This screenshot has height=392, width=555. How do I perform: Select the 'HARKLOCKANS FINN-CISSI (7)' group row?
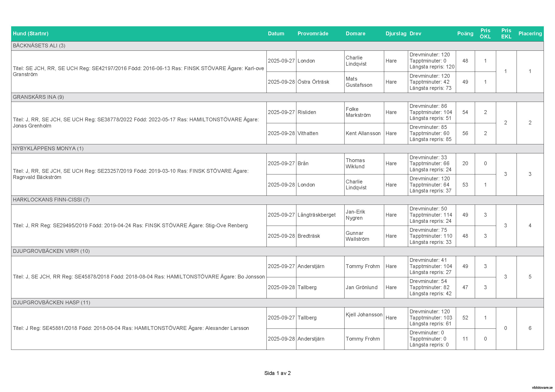pos(277,200)
